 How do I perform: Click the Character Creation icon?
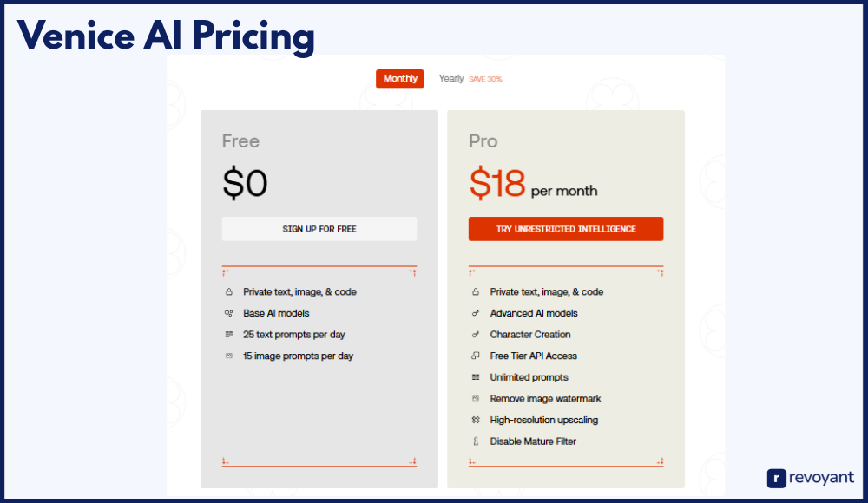pos(476,335)
